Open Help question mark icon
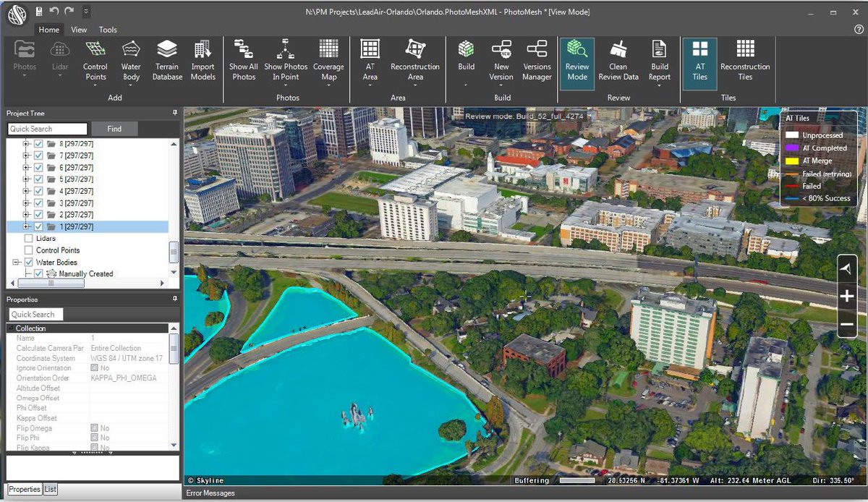Screen dimensions: 868x502 [859, 30]
